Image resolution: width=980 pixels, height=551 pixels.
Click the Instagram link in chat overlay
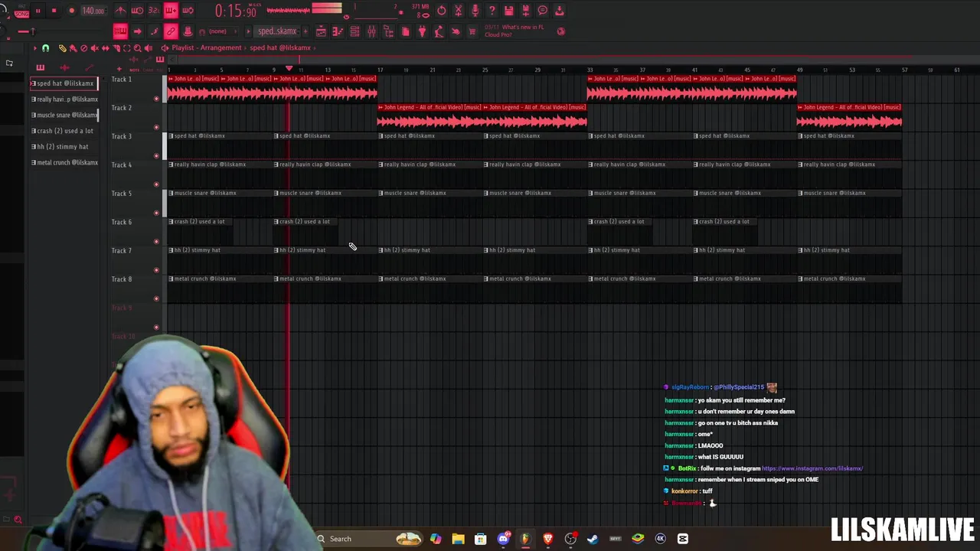click(x=812, y=468)
